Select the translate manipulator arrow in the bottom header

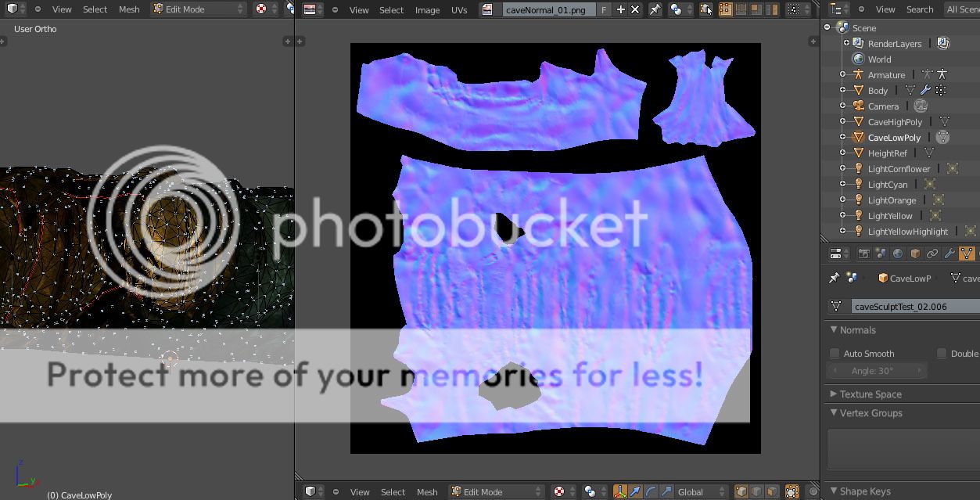point(636,491)
